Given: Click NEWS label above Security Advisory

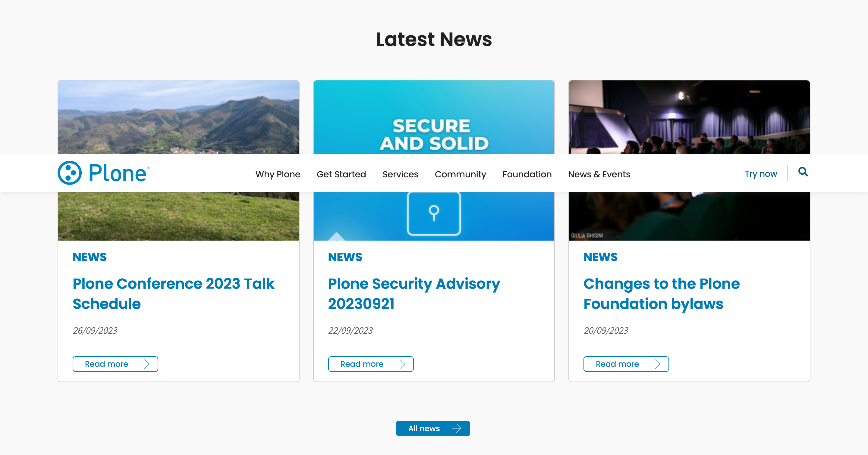Looking at the screenshot, I should point(345,257).
